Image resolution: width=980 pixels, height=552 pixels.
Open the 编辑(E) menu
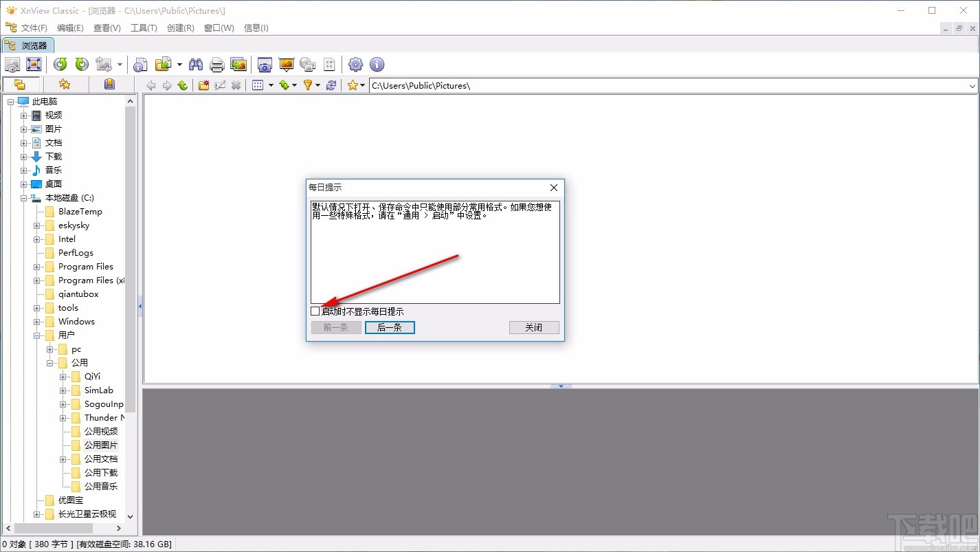coord(70,28)
